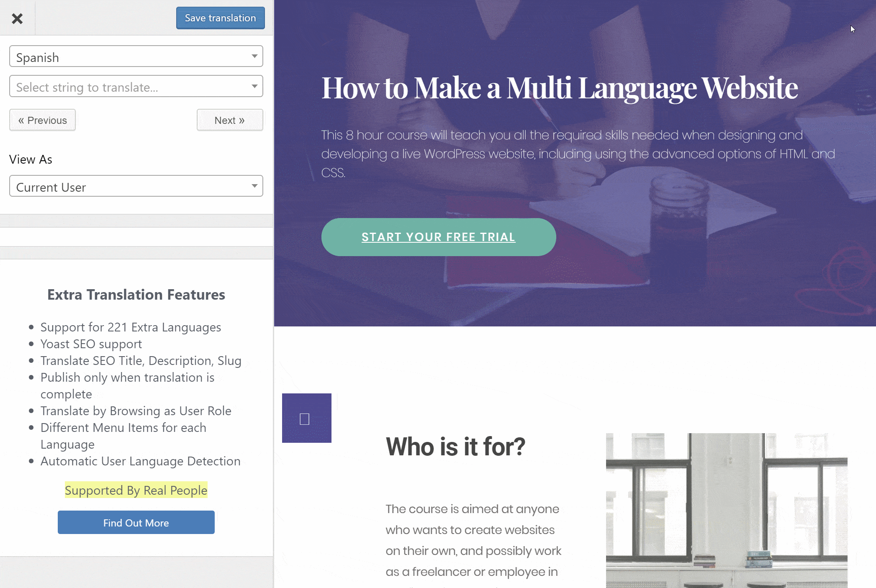Click the Find Out More button
The width and height of the screenshot is (876, 588).
tap(136, 522)
